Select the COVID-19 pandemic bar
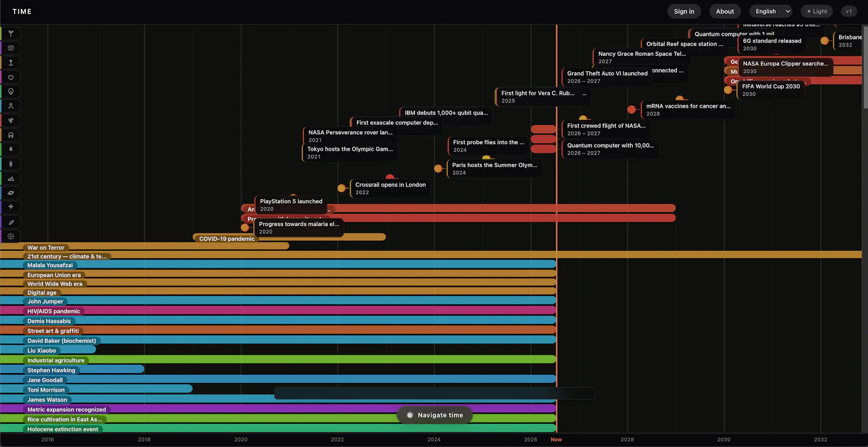868x447 pixels. coord(289,237)
